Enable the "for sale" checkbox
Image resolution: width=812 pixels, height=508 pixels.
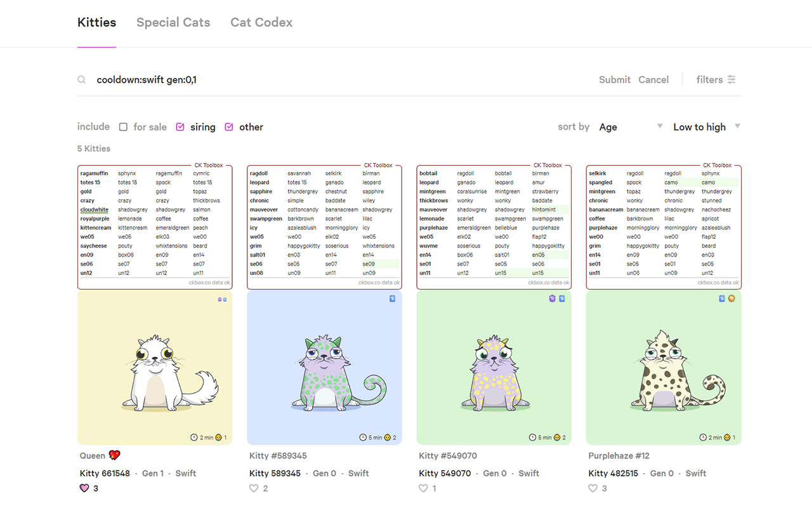tap(123, 127)
